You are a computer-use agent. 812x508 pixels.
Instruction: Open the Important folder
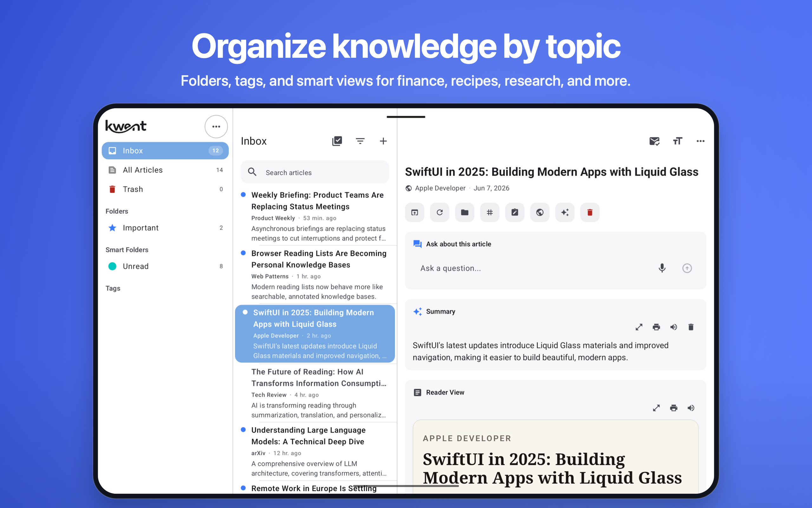165,228
